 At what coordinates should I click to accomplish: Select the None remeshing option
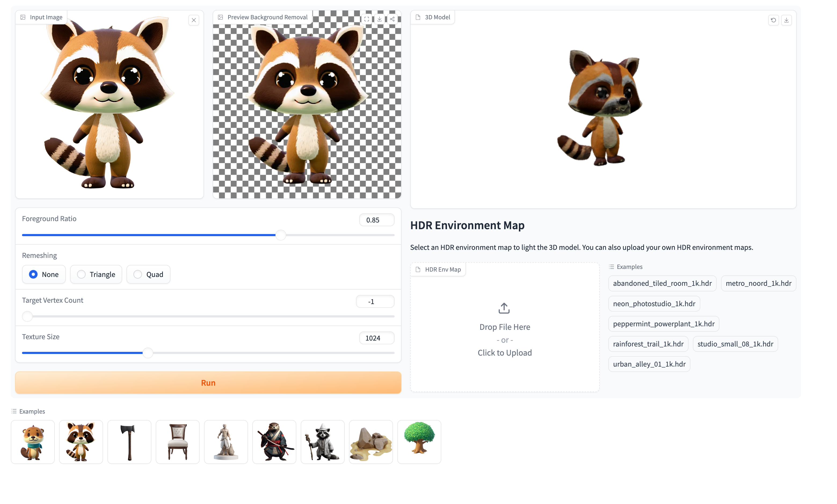click(x=44, y=275)
